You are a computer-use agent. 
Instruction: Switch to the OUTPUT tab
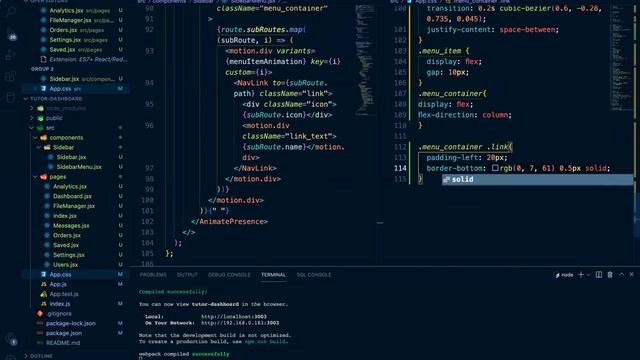click(187, 275)
